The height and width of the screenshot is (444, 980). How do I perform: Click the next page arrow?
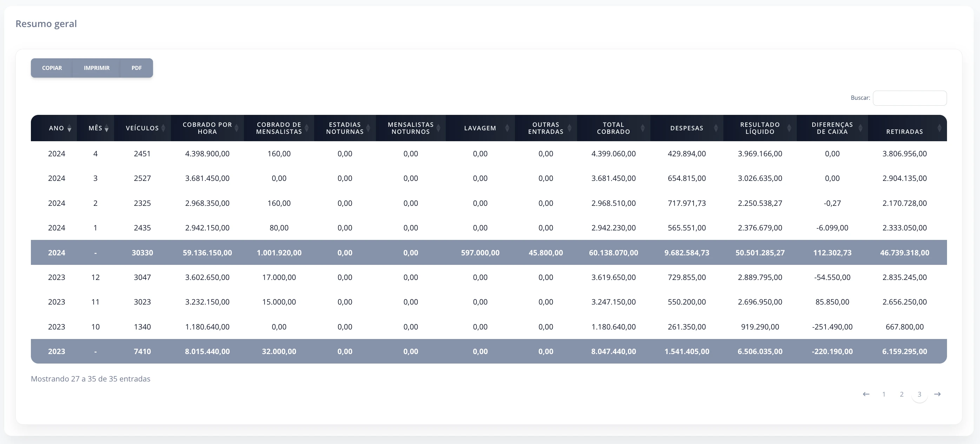pyautogui.click(x=938, y=394)
